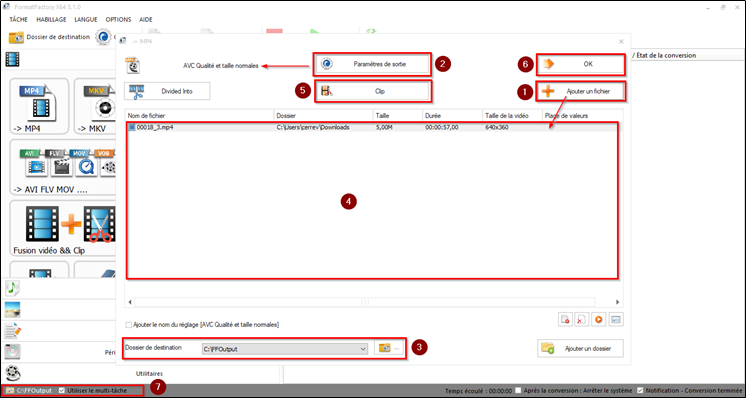Click the Paramètres de sortie button
746x398 pixels.
click(372, 64)
